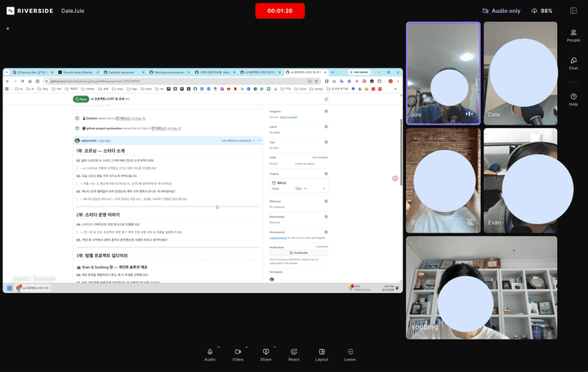Open the Layout options

pos(322,355)
